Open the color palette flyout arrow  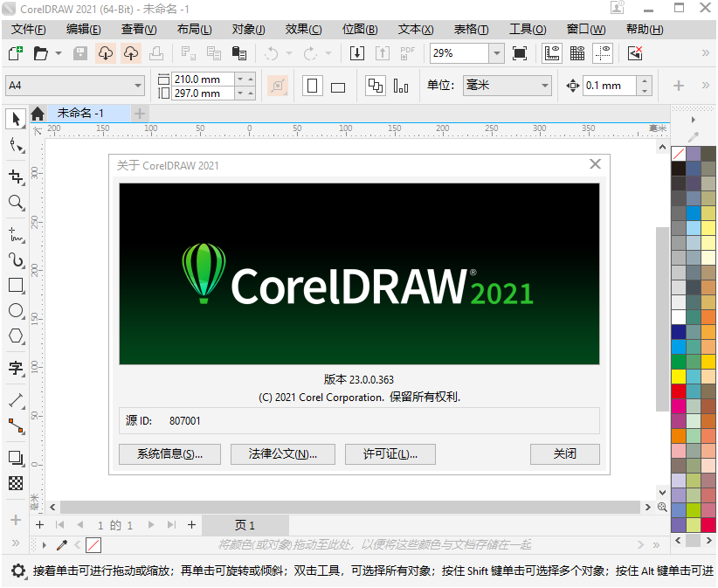694,120
